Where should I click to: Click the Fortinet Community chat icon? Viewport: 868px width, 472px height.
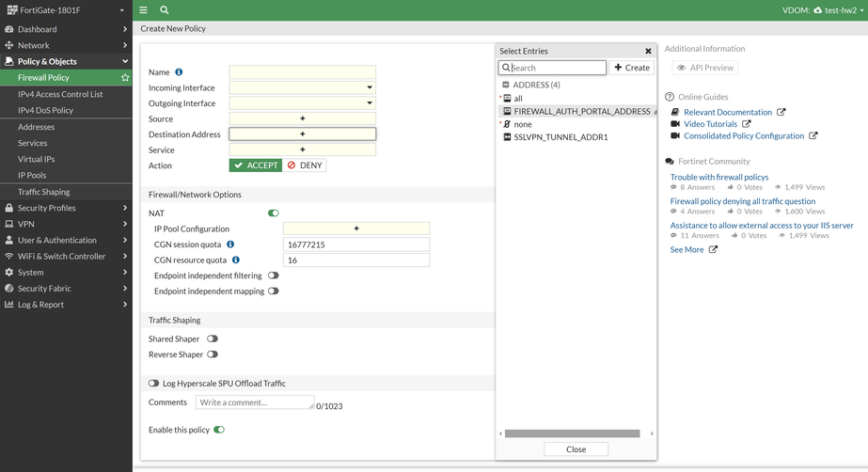coord(670,162)
